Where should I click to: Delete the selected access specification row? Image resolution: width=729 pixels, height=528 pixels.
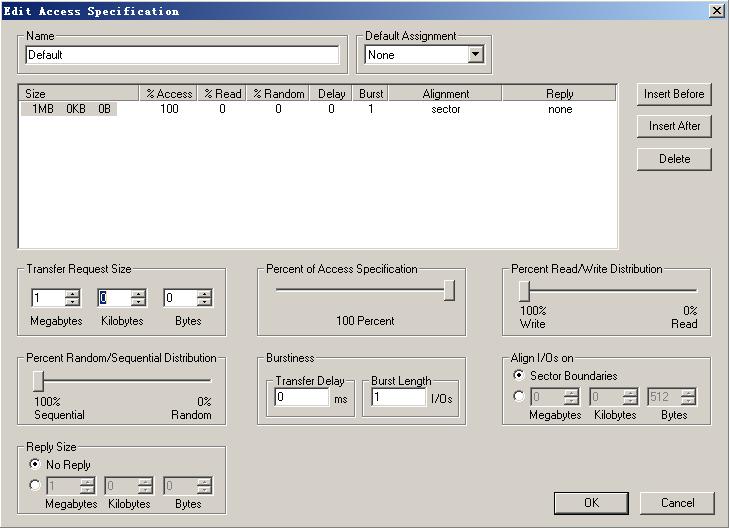click(x=674, y=159)
